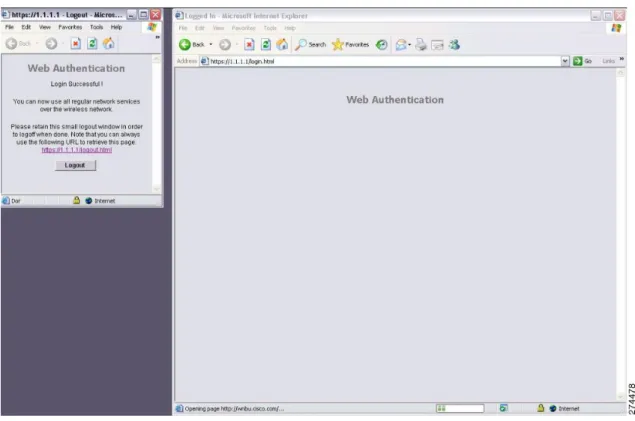Click Forward arrow in Logout window
Image resolution: width=635 pixels, height=421 pixels.
click(x=51, y=43)
